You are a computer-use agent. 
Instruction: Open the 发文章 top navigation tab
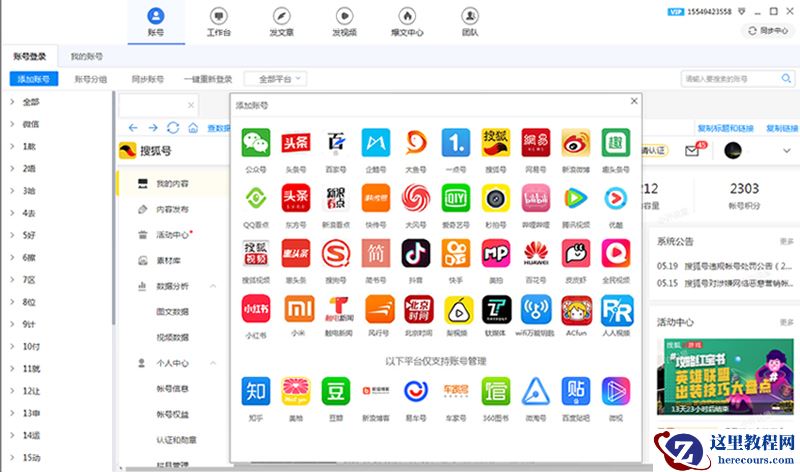pos(282,22)
